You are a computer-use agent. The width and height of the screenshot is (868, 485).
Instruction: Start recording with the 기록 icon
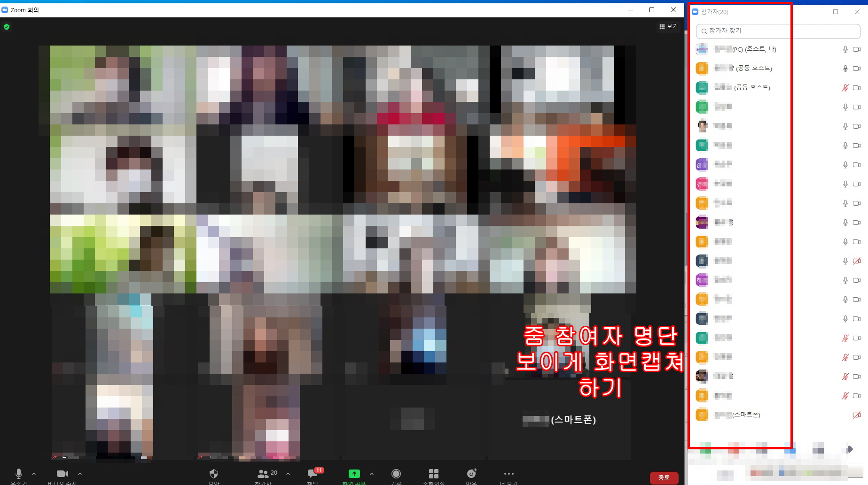tap(396, 474)
